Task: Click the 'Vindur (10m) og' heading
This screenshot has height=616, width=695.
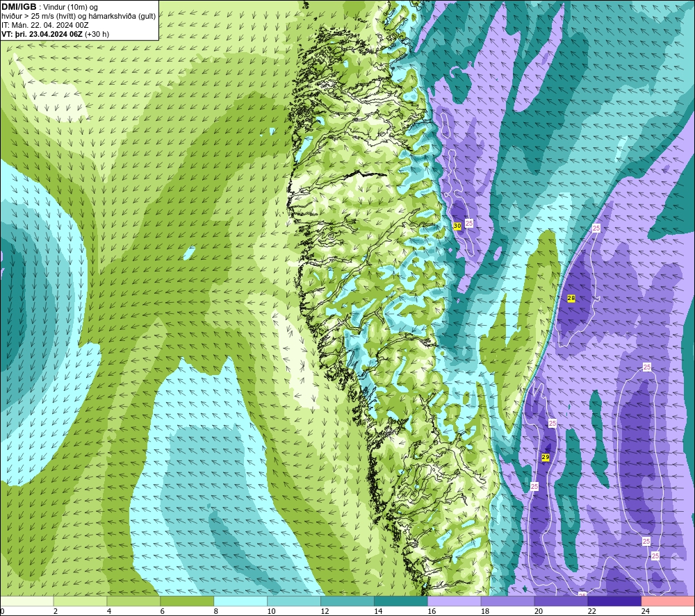Action: pos(70,7)
